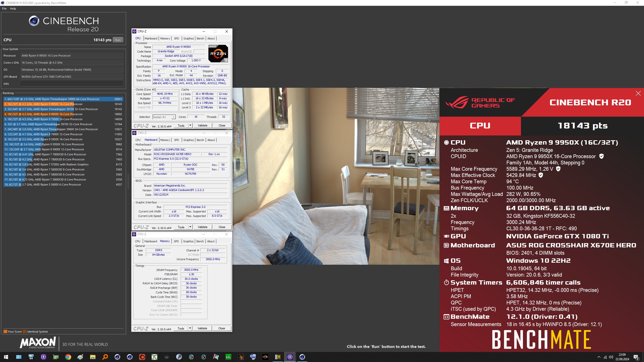Select Ryzen 5 5600X ranking row

tap(63, 185)
